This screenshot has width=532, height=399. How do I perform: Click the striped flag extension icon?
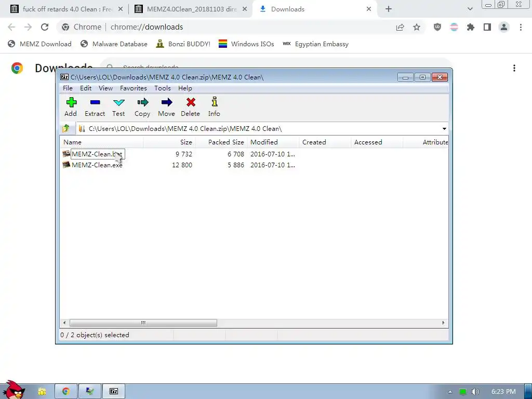pos(454,27)
